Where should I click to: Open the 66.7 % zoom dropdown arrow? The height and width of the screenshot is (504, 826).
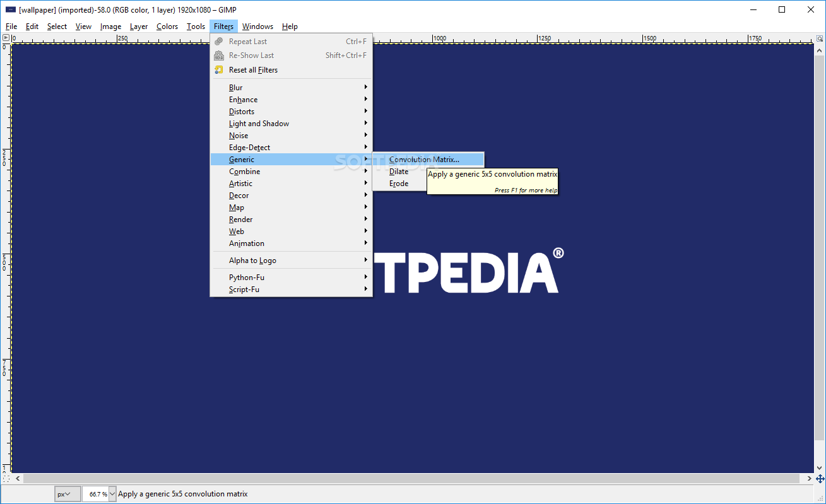coord(113,494)
